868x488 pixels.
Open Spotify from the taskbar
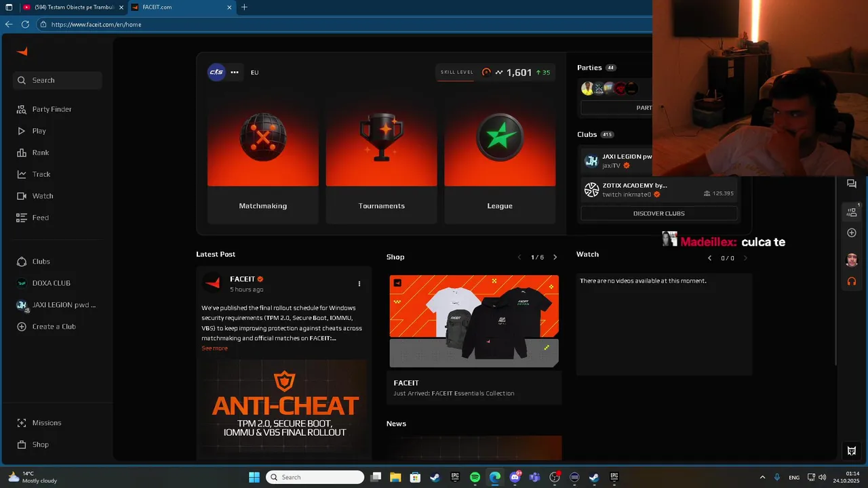click(x=475, y=477)
